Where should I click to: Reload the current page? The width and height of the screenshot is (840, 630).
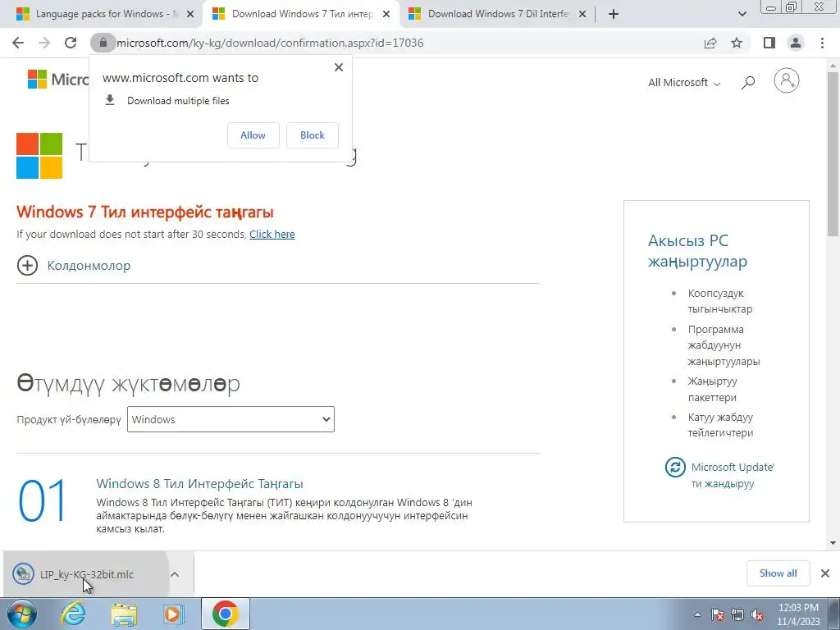point(71,43)
